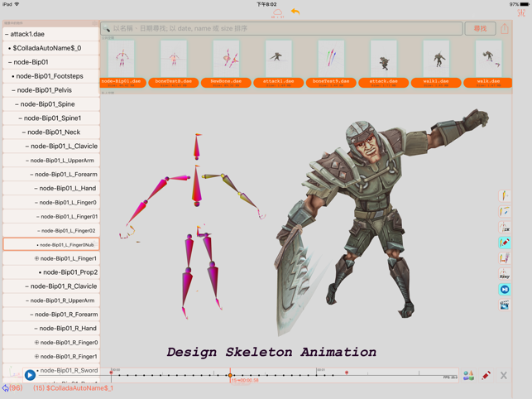Toggle the blue step-forward playback mode
Viewport: 532px width, 399px height.
tap(504, 290)
